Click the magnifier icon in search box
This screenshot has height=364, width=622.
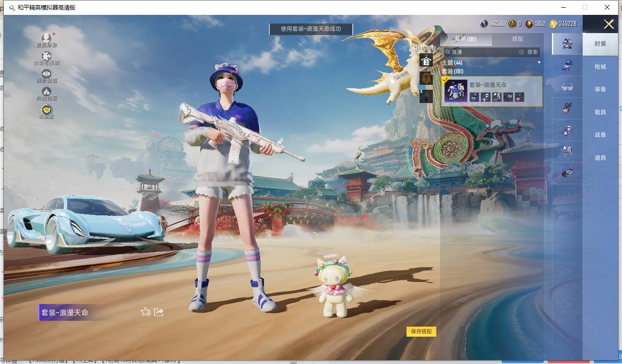[447, 52]
